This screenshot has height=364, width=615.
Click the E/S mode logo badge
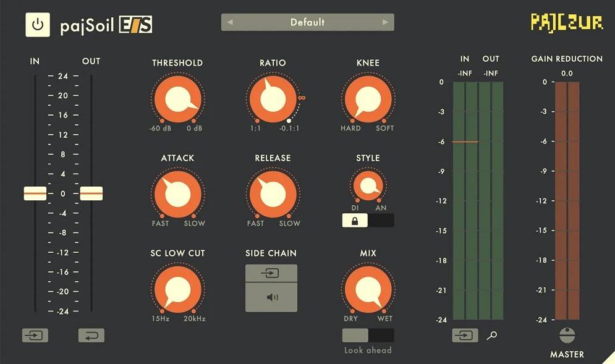[x=135, y=25]
